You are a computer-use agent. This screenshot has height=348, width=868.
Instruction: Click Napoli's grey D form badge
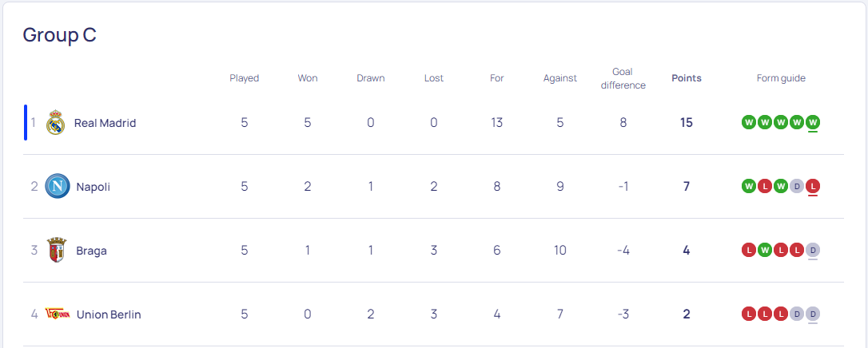(x=797, y=187)
